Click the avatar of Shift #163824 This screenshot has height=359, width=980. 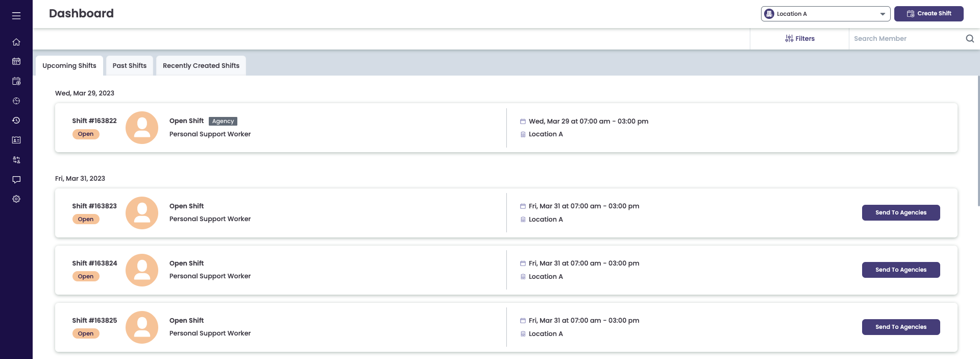(142, 270)
